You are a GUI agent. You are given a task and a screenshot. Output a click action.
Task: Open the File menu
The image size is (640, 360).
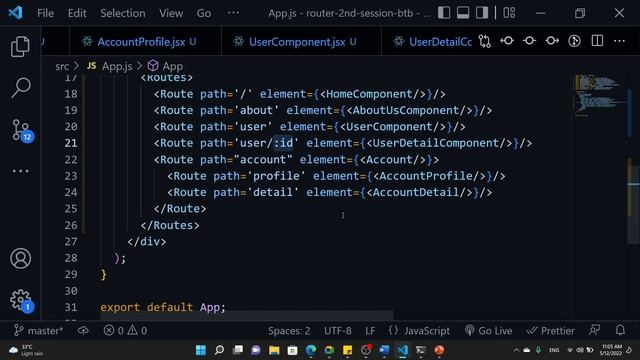point(45,13)
